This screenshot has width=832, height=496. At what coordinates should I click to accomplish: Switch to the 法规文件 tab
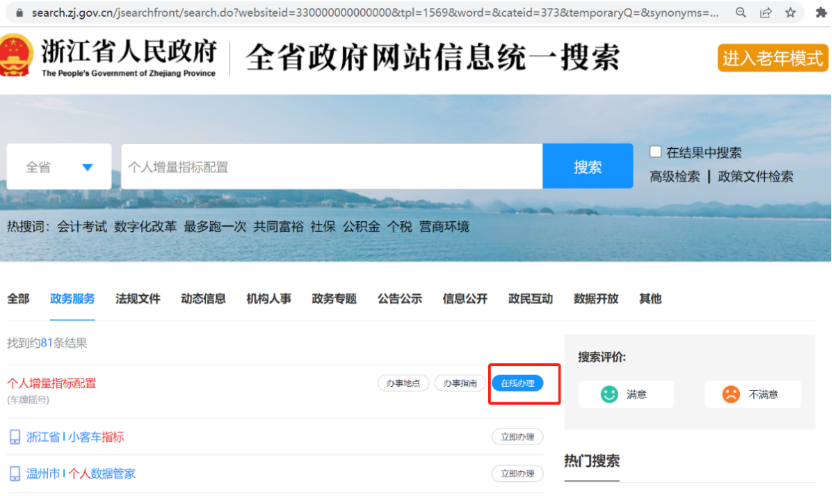pos(137,298)
